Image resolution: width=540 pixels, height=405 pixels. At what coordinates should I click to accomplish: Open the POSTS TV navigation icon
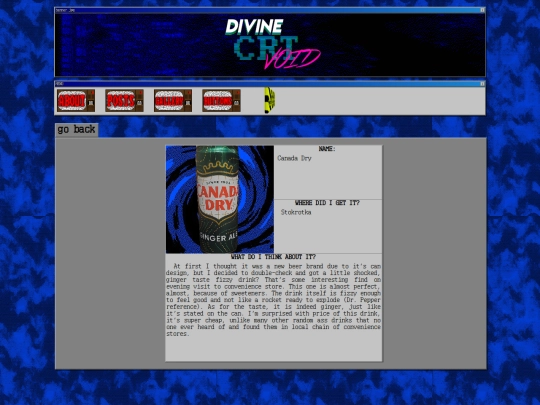pos(124,101)
